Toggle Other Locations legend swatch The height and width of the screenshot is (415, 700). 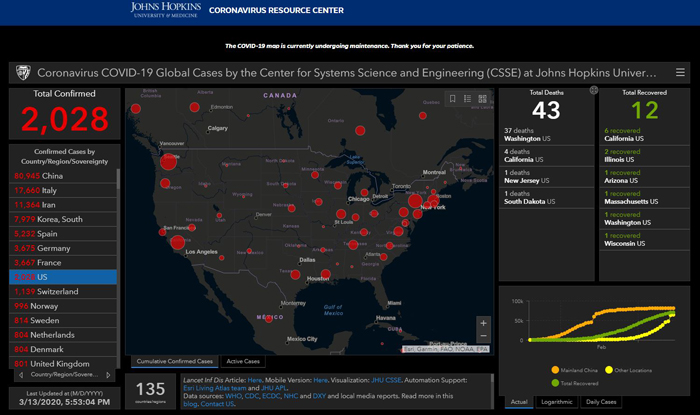point(608,370)
